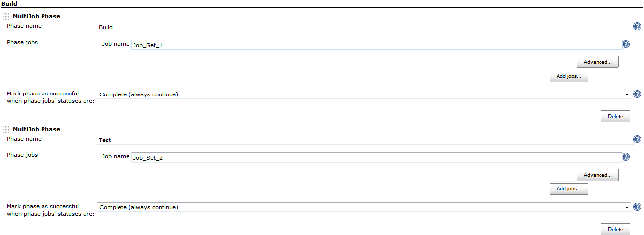Open help for Build phase name field

637,27
